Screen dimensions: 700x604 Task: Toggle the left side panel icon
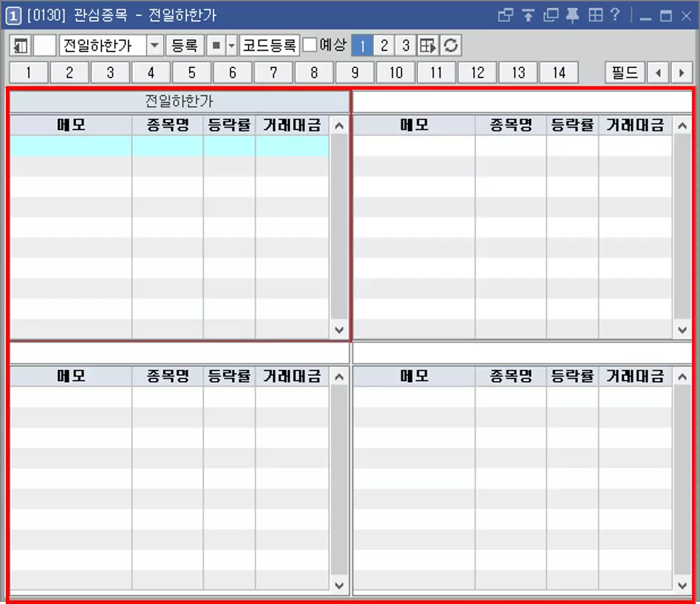(20, 46)
